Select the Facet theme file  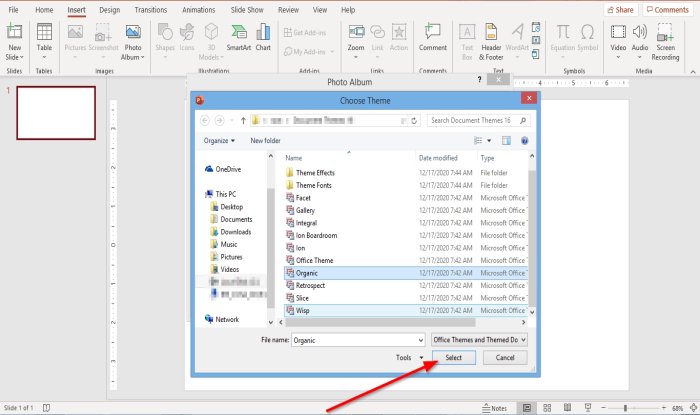[x=405, y=198]
